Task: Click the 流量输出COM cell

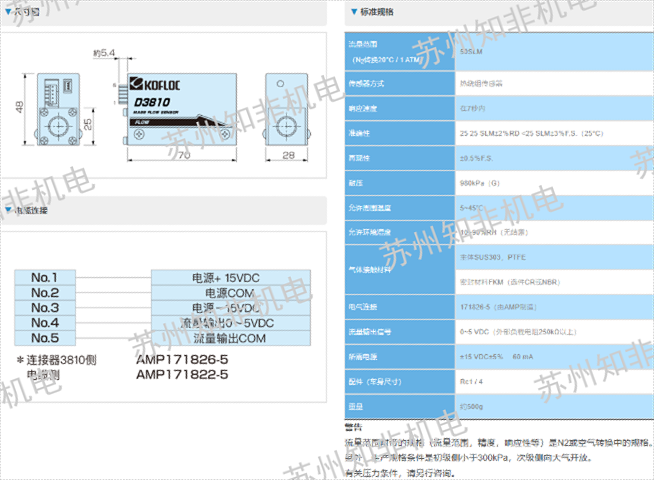Action: [x=231, y=338]
